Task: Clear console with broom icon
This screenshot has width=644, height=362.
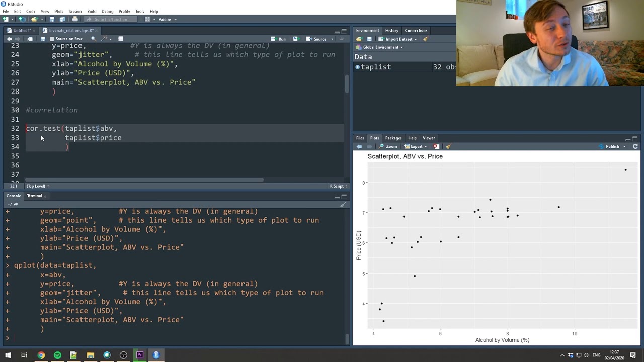Action: (x=343, y=204)
